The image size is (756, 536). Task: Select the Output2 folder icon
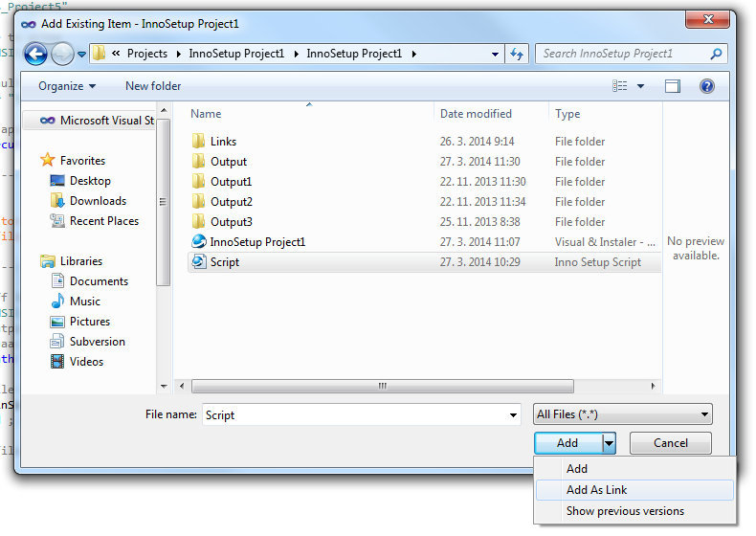pyautogui.click(x=198, y=202)
